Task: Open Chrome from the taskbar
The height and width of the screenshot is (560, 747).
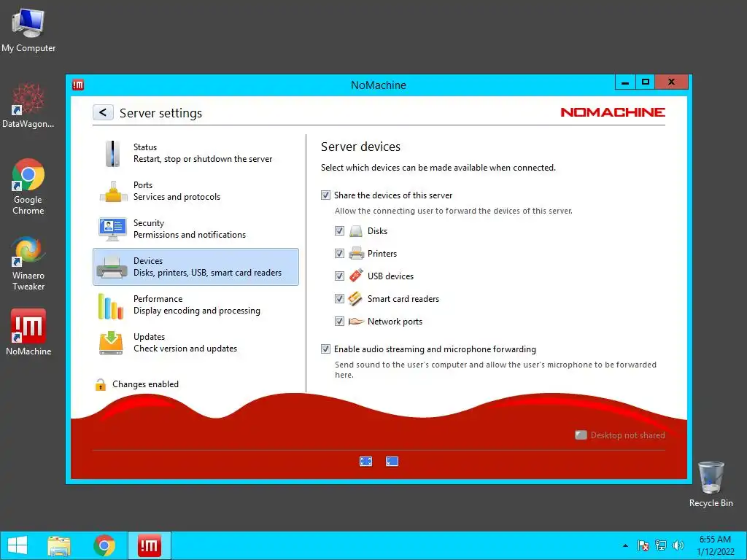Action: (x=104, y=545)
